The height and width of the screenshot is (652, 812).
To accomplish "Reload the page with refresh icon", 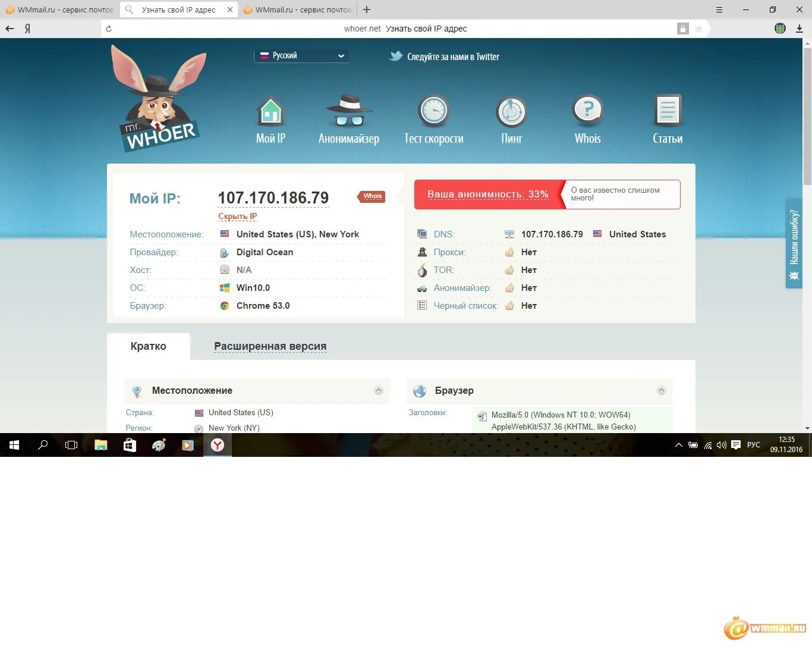I will [109, 29].
